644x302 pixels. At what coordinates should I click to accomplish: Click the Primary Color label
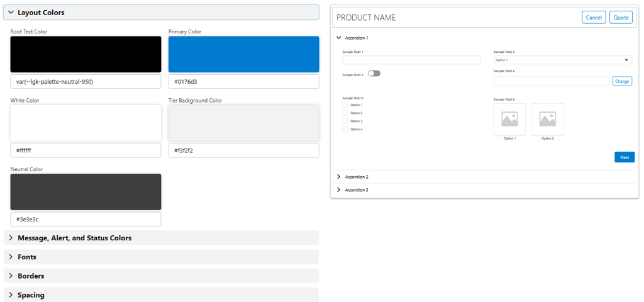point(185,31)
